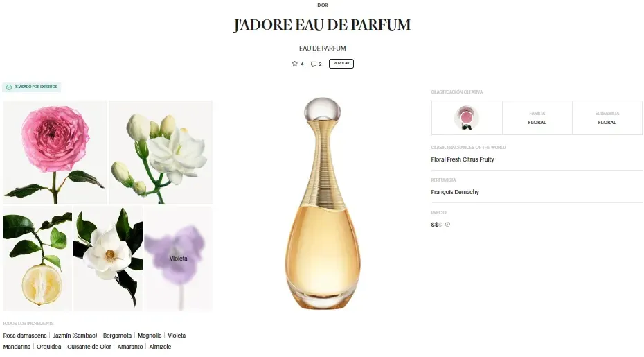Open the bergamot fruit image
The height and width of the screenshot is (357, 644).
pyautogui.click(x=37, y=259)
